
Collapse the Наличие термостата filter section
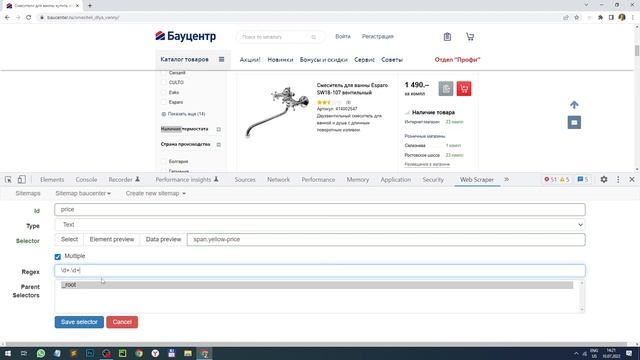(x=219, y=129)
